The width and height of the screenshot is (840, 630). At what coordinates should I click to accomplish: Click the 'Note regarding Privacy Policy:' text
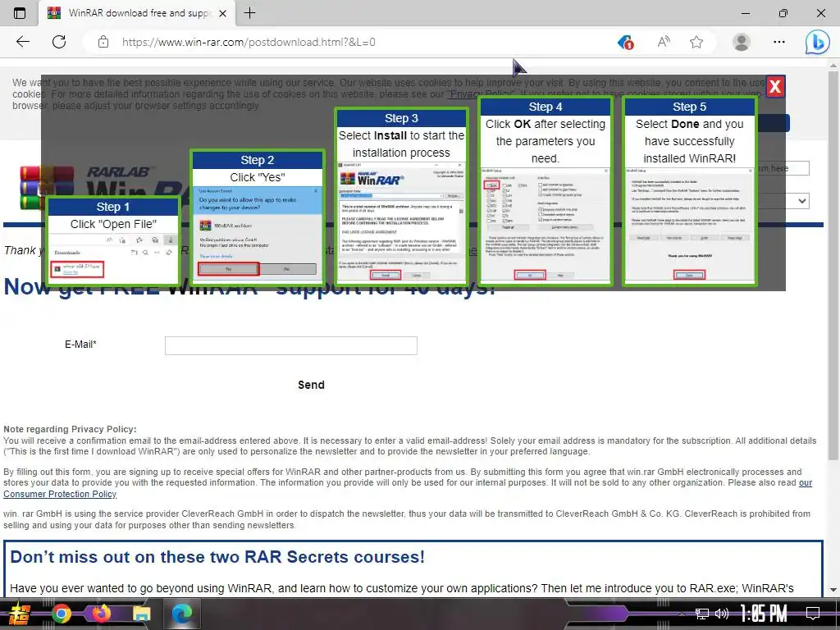click(71, 429)
